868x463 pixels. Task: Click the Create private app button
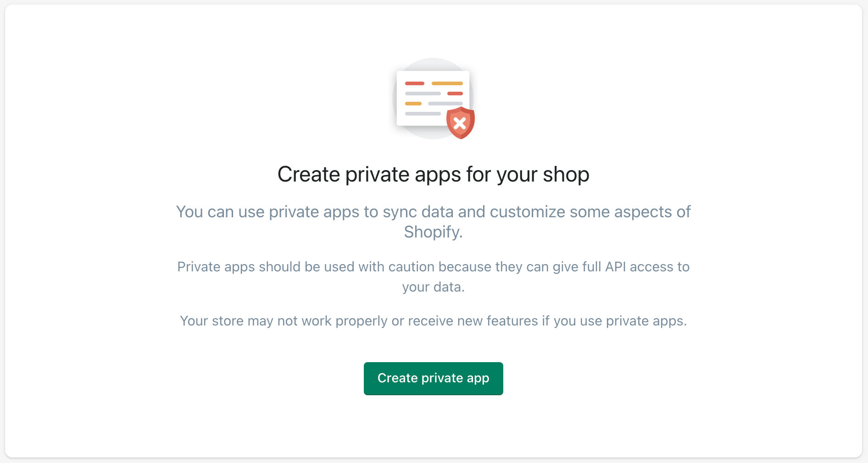433,378
